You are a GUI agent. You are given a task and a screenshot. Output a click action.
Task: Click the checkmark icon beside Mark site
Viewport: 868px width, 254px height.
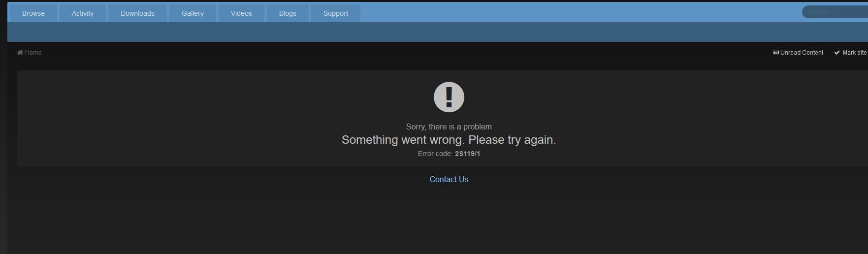tap(837, 53)
